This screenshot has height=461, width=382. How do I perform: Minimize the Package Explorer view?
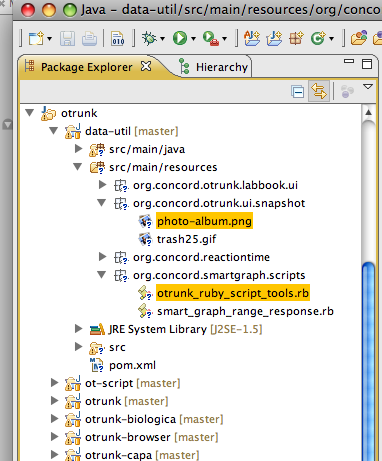[349, 61]
